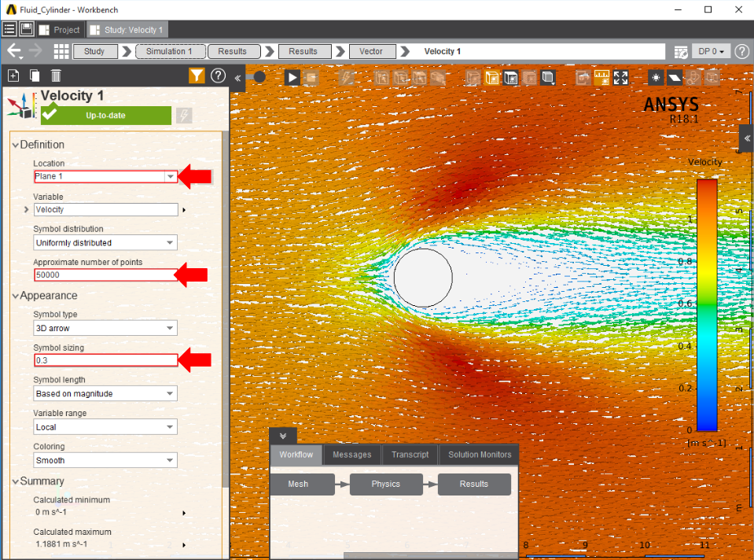
Task: Toggle the orange filter funnel
Action: (x=197, y=76)
